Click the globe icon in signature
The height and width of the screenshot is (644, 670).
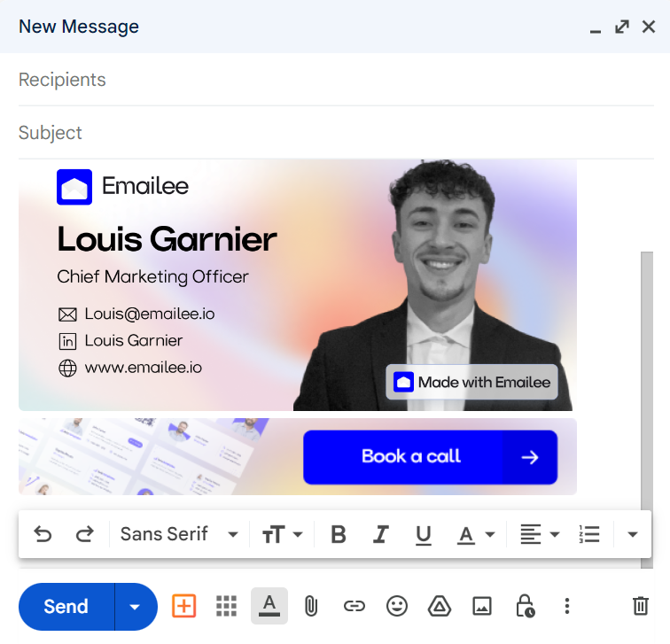[67, 369]
